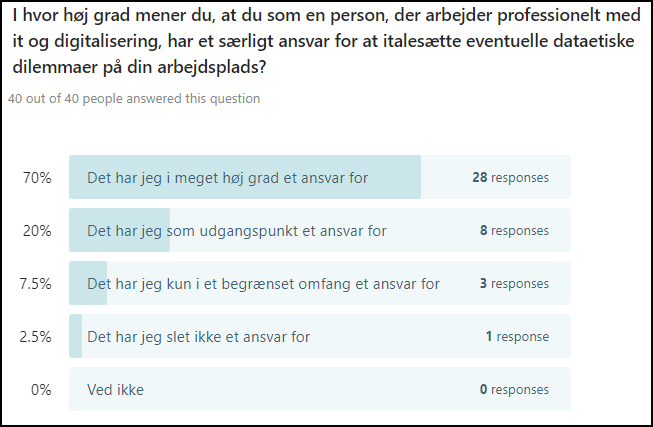653x427 pixels.
Task: Open the '3 responses' count
Action: [x=514, y=283]
